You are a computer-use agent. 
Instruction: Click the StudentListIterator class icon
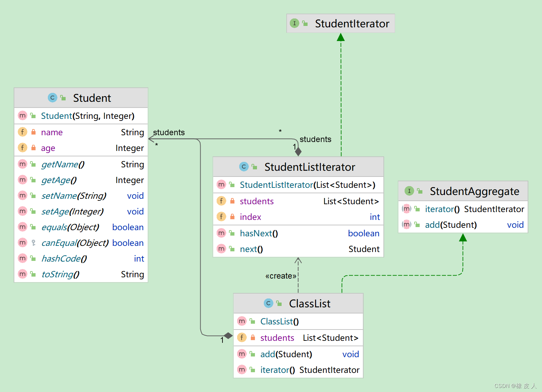tap(244, 167)
